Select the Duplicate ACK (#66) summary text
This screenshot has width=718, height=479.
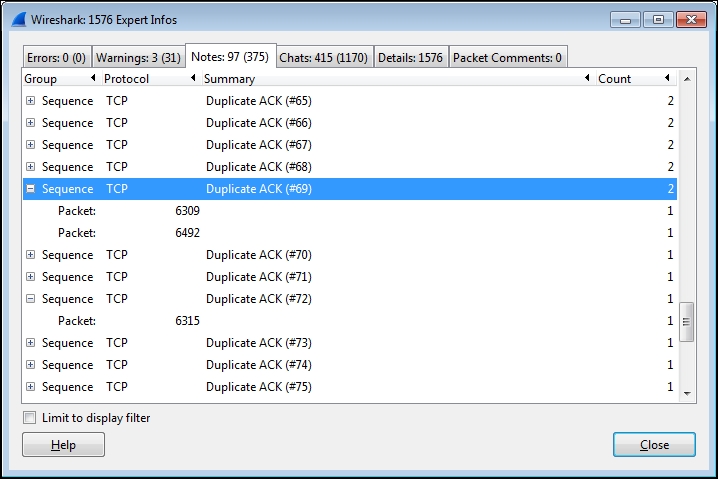click(x=259, y=123)
